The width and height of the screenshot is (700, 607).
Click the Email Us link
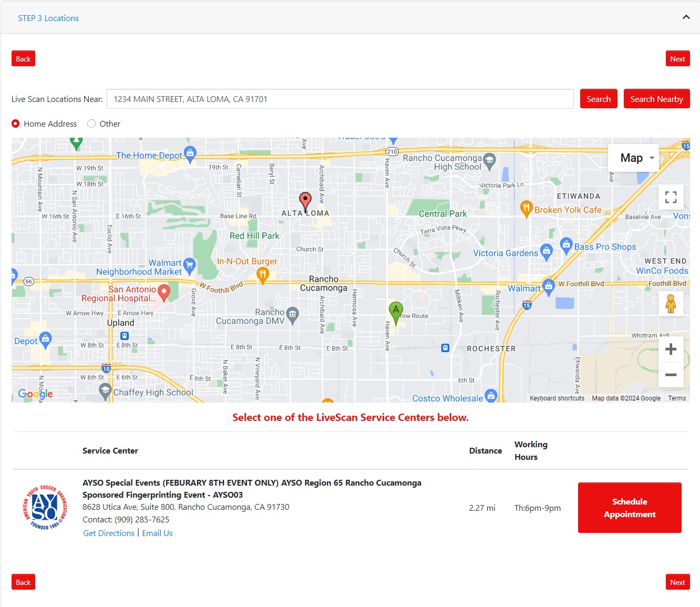coord(157,533)
